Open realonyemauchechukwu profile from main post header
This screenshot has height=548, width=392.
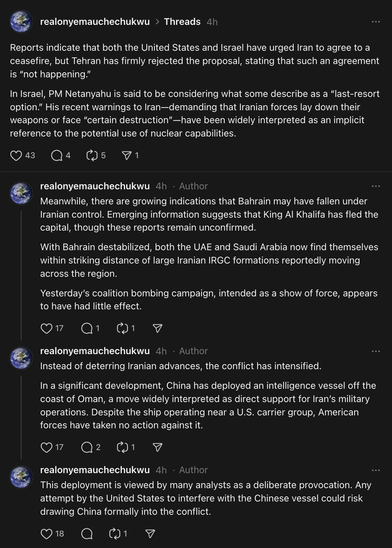[x=95, y=22]
